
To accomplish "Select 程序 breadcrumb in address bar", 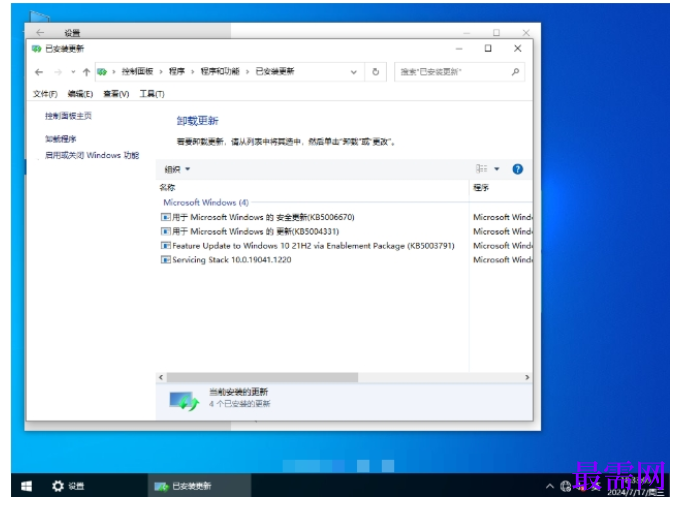I will [177, 71].
